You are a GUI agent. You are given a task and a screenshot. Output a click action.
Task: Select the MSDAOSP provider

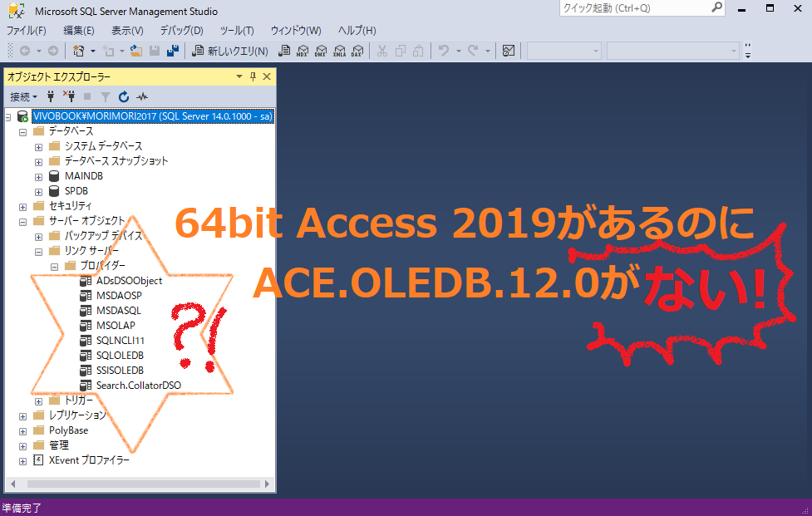pos(119,296)
